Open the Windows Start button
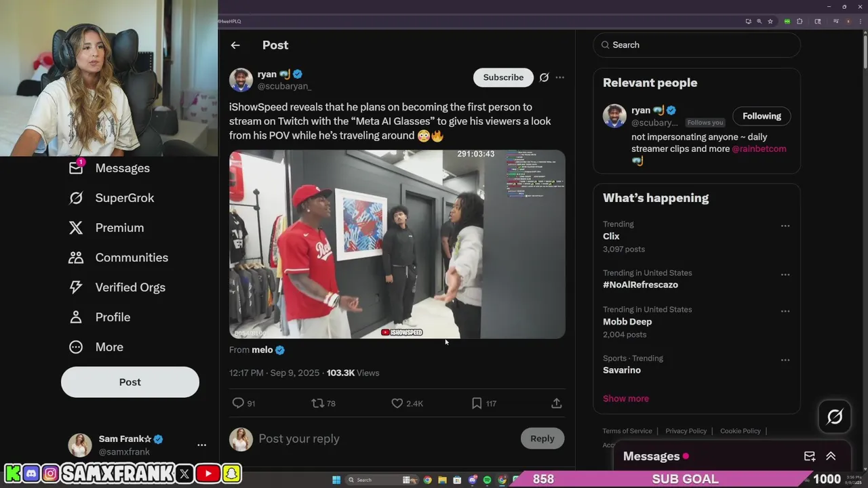This screenshot has height=488, width=868. point(336,480)
